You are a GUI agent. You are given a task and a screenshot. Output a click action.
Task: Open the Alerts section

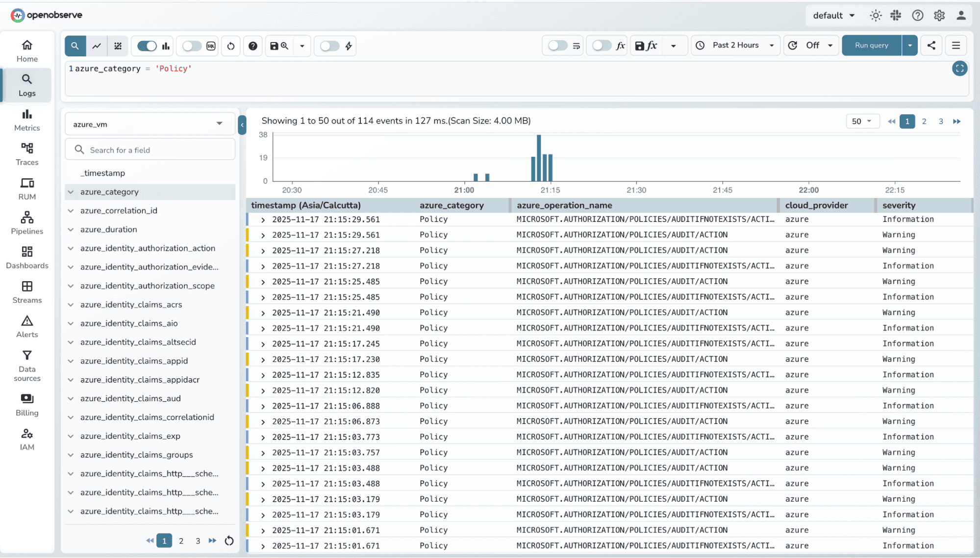click(x=26, y=326)
